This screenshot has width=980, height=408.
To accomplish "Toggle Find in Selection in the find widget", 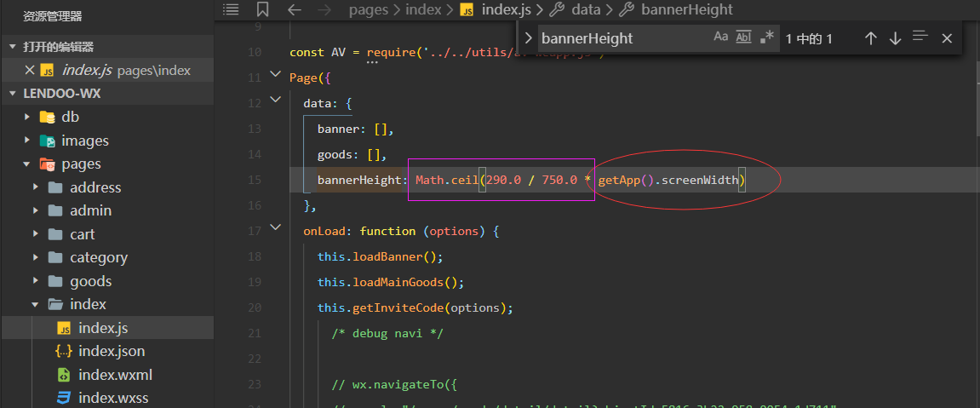I will point(920,37).
